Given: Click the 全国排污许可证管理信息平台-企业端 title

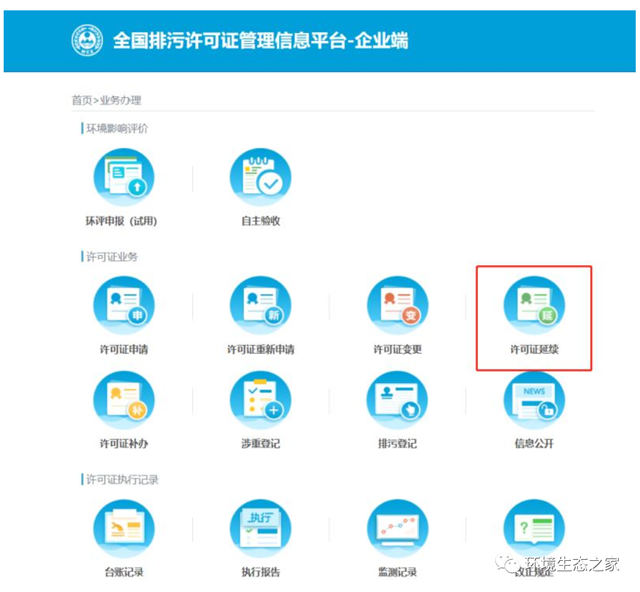Looking at the screenshot, I should [260, 40].
